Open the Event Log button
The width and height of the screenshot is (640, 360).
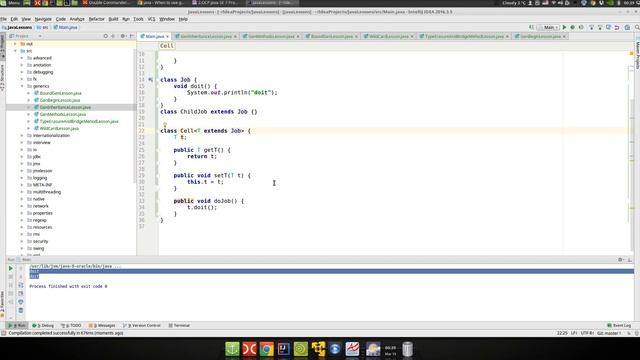pyautogui.click(x=619, y=325)
